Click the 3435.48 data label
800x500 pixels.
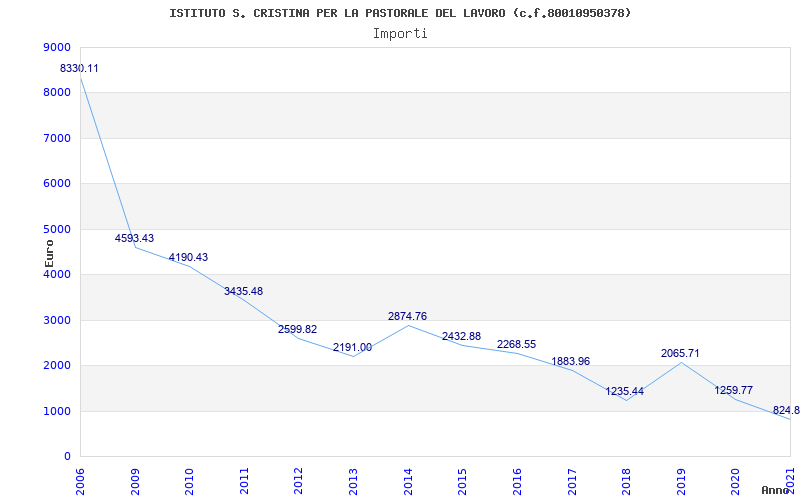243,291
